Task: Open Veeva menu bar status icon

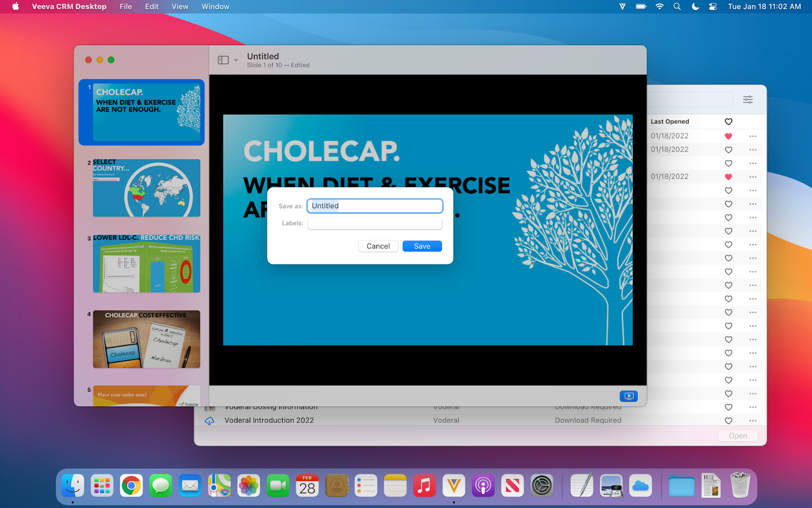Action: tap(622, 7)
